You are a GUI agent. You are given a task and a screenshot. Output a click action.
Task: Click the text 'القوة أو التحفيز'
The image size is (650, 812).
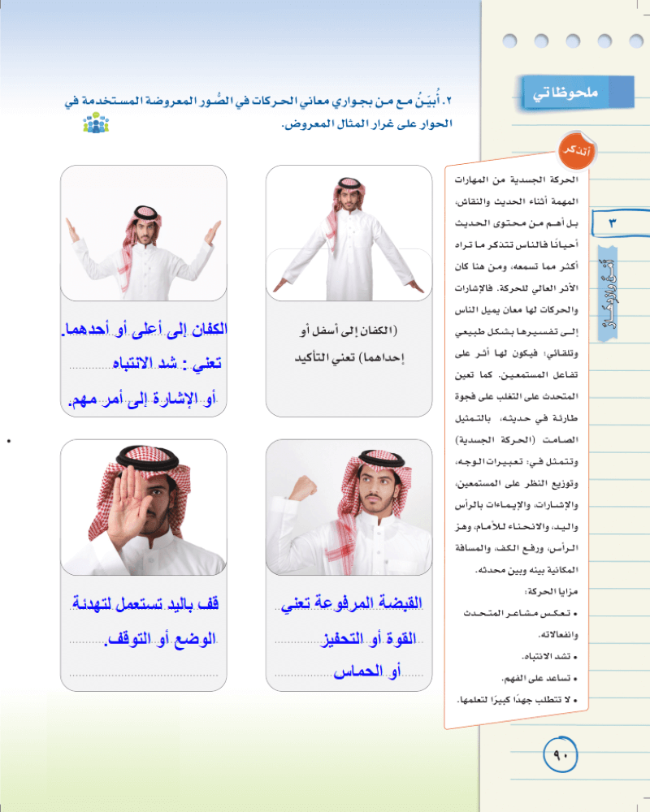tap(370, 638)
